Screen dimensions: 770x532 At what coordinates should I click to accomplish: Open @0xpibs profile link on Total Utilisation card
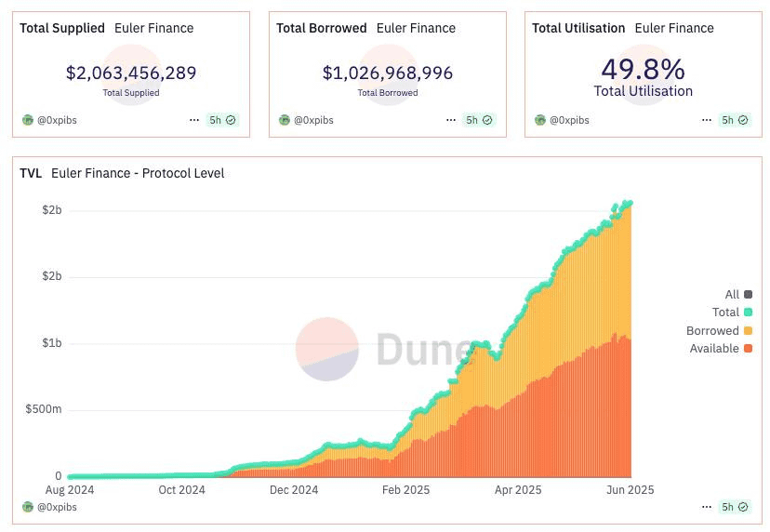(569, 120)
